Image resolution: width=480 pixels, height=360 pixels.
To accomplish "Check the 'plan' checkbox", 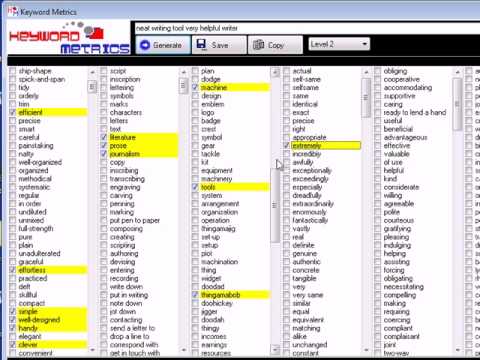I will click(195, 71).
